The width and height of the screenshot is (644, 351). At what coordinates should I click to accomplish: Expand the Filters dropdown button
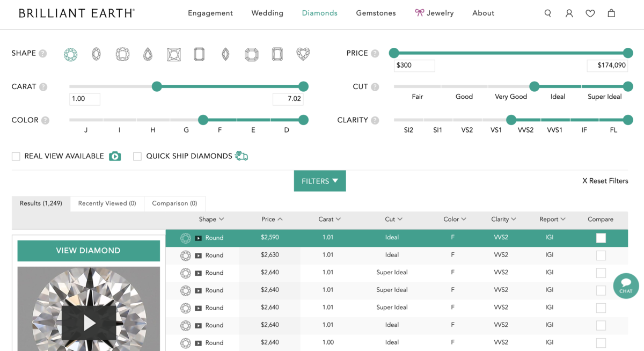pyautogui.click(x=320, y=181)
